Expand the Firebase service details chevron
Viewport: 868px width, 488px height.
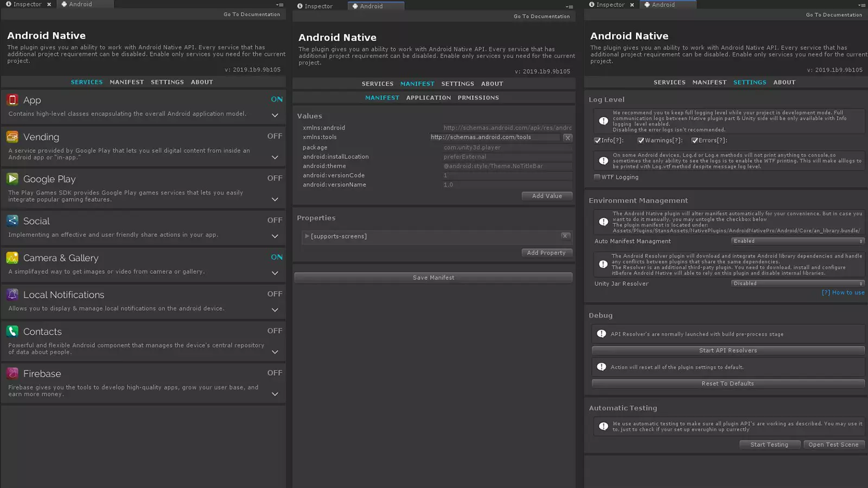click(275, 394)
